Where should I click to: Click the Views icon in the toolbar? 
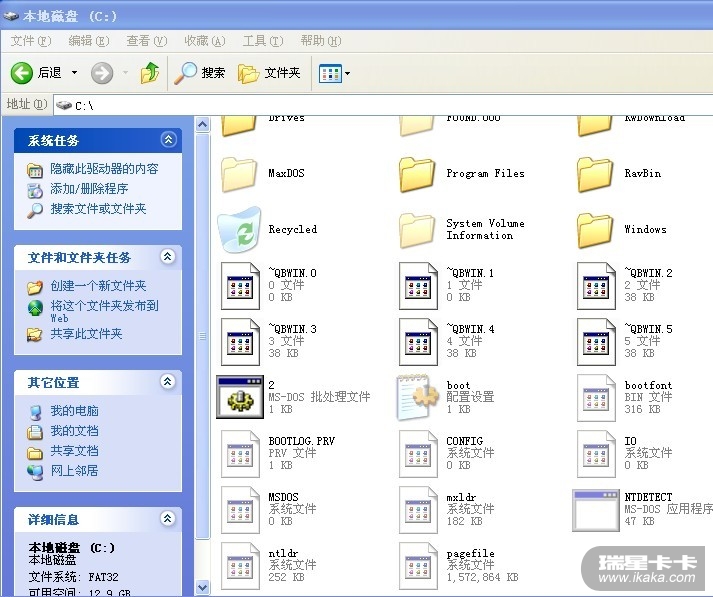coord(330,73)
